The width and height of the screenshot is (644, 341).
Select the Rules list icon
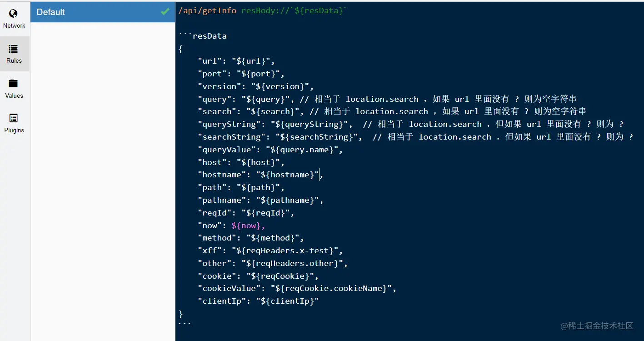click(x=14, y=49)
